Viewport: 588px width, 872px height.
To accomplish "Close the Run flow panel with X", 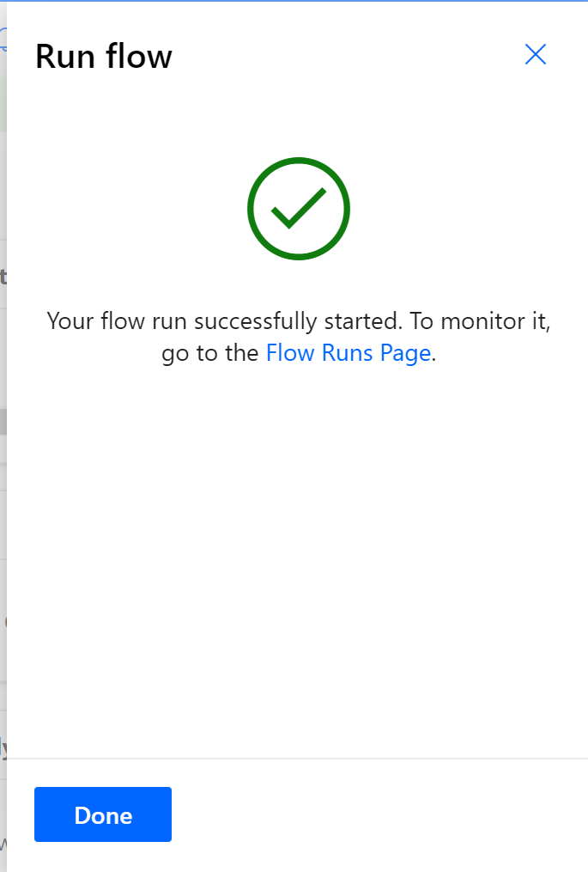I will pyautogui.click(x=535, y=54).
